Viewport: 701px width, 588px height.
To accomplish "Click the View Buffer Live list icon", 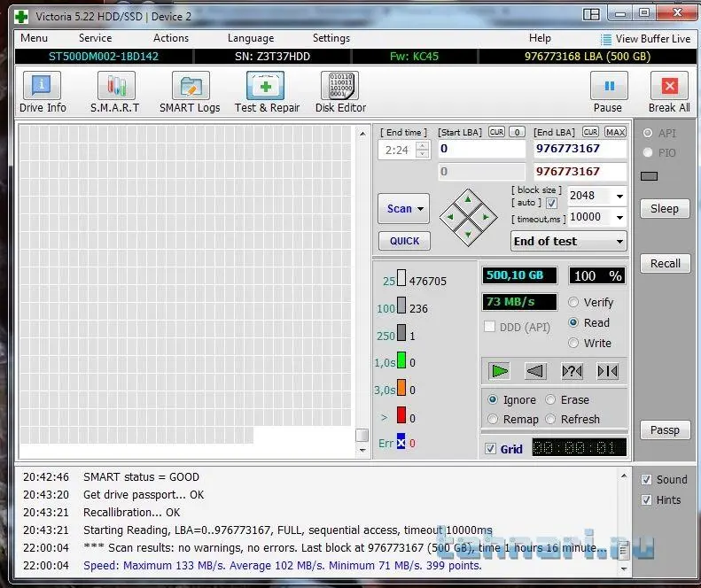I will click(x=606, y=39).
